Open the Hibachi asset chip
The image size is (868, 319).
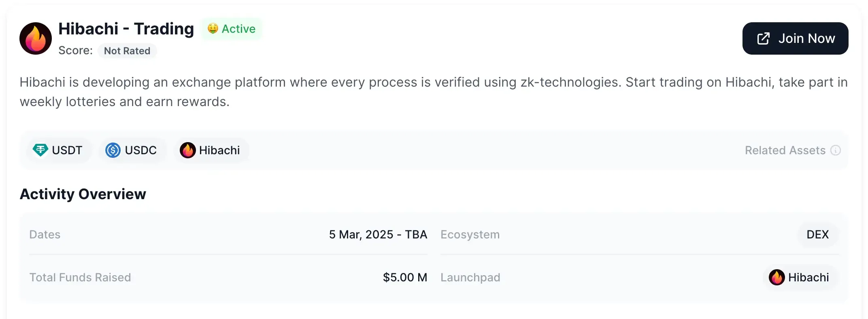point(211,150)
